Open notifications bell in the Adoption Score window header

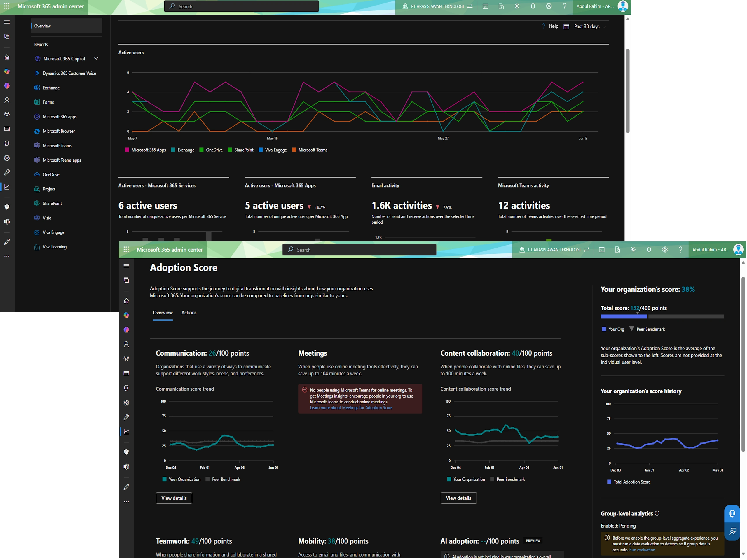(x=649, y=250)
